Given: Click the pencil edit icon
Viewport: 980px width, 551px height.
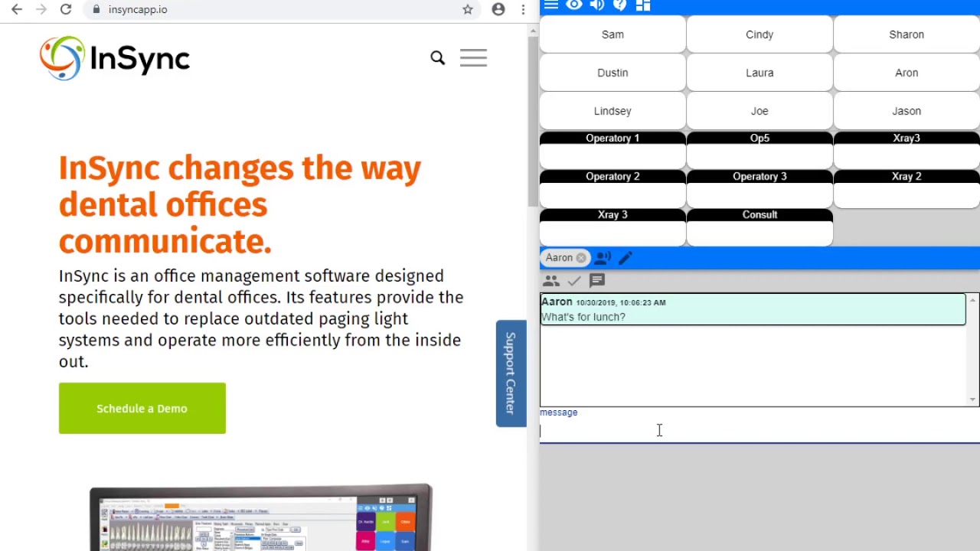Looking at the screenshot, I should tap(626, 258).
